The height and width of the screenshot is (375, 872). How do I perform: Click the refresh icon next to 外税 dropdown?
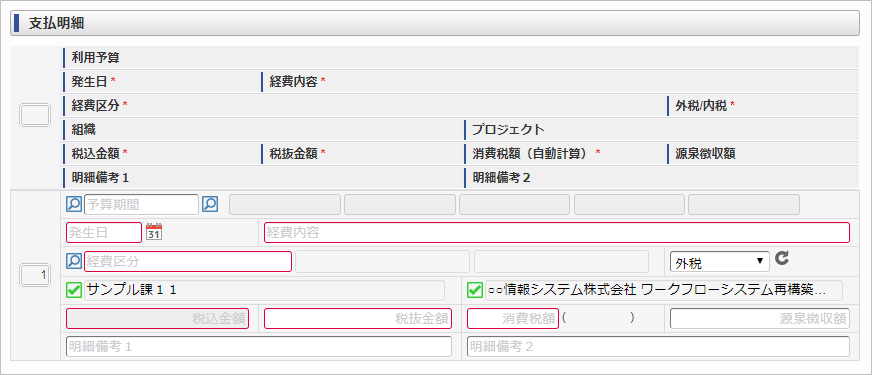(x=782, y=258)
